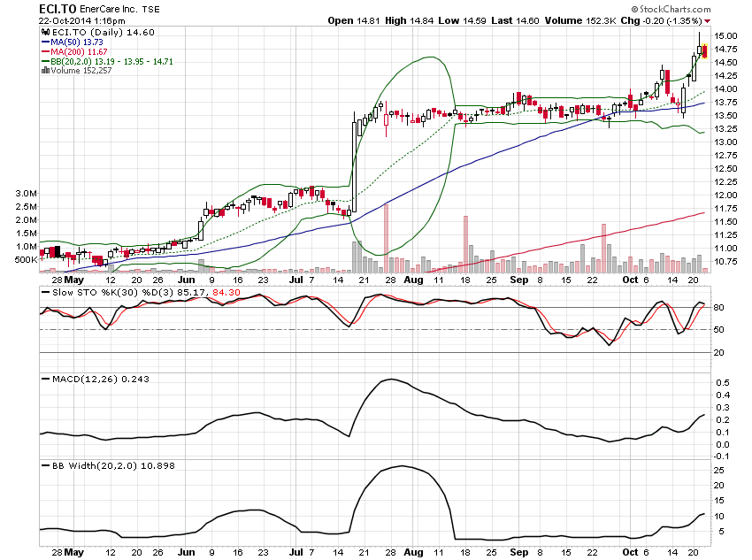Click the Sep label on price chart axis
This screenshot has height=560, width=752.
[x=519, y=280]
